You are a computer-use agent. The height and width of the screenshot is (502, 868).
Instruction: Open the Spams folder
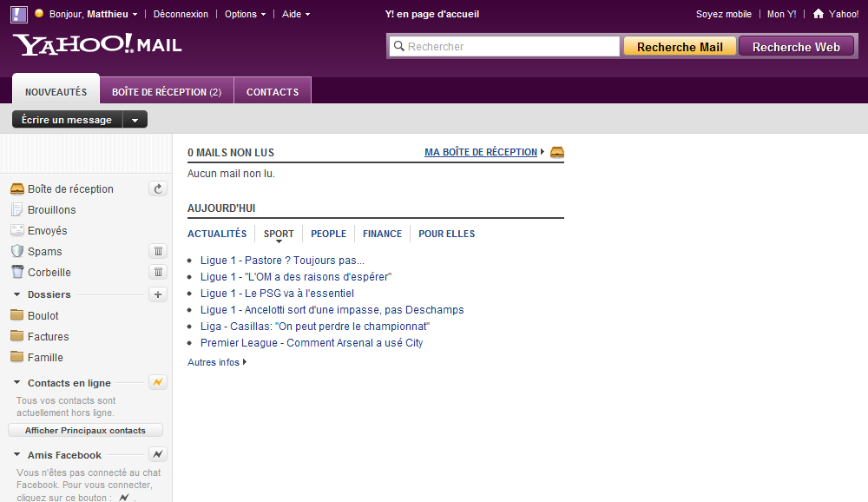pyautogui.click(x=44, y=252)
